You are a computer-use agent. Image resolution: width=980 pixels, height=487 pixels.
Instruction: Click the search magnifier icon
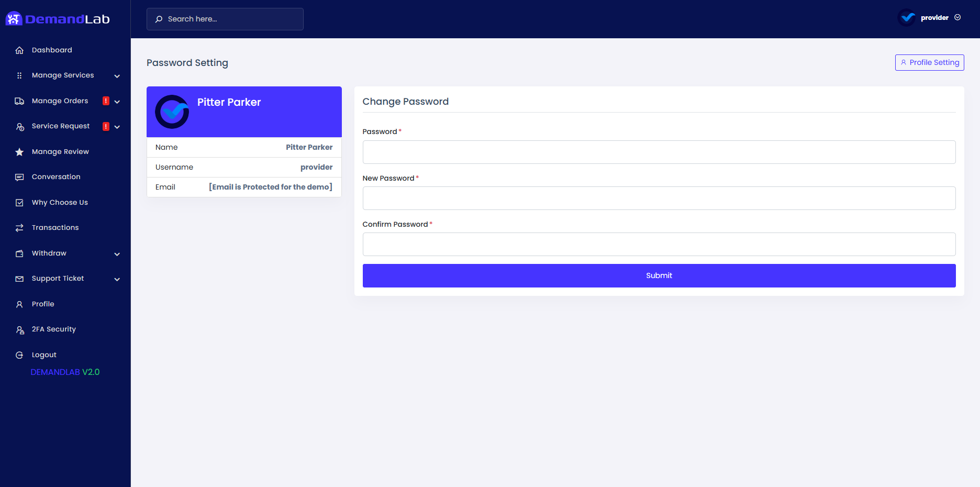(159, 19)
